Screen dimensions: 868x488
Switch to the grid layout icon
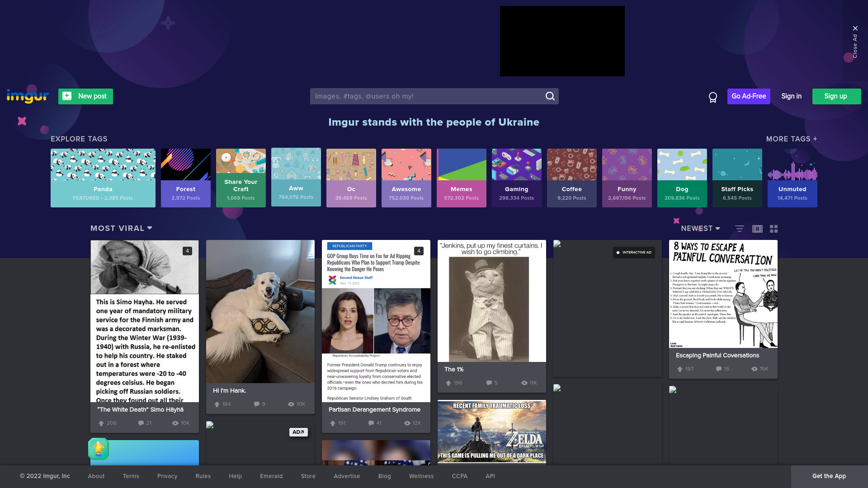pos(774,229)
